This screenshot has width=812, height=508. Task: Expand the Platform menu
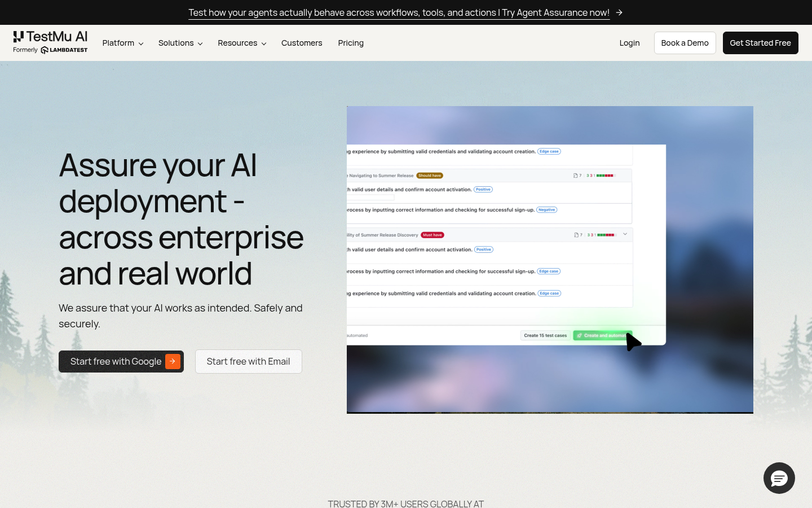(x=123, y=43)
